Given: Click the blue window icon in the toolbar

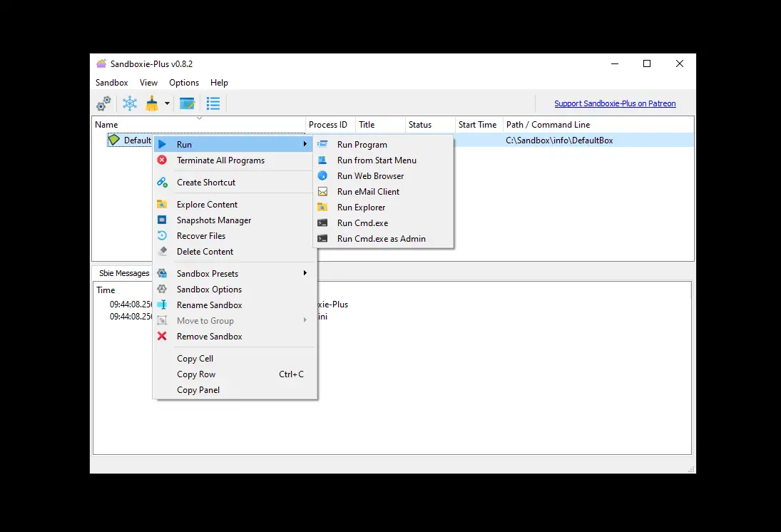Looking at the screenshot, I should click(x=188, y=103).
